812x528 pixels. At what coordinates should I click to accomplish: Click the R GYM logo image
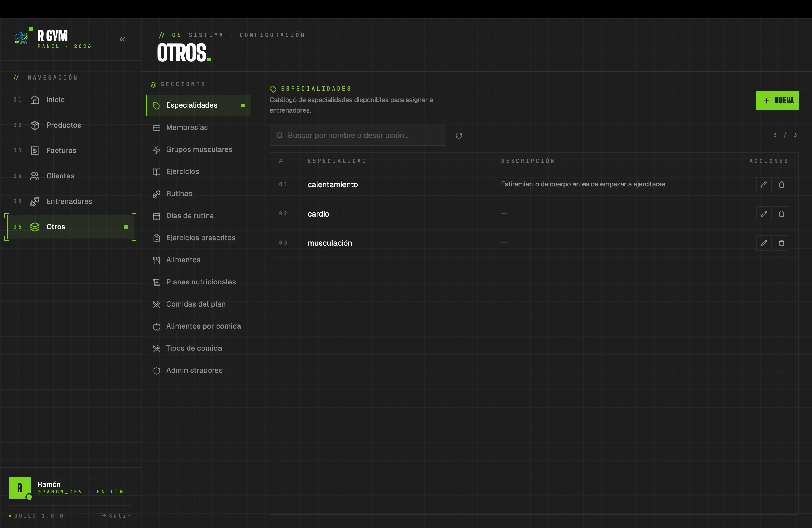[21, 38]
